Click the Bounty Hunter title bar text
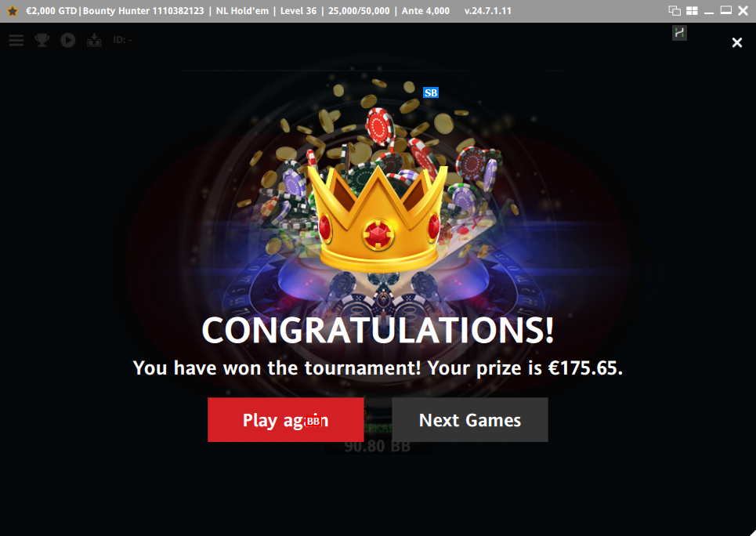 pyautogui.click(x=143, y=11)
